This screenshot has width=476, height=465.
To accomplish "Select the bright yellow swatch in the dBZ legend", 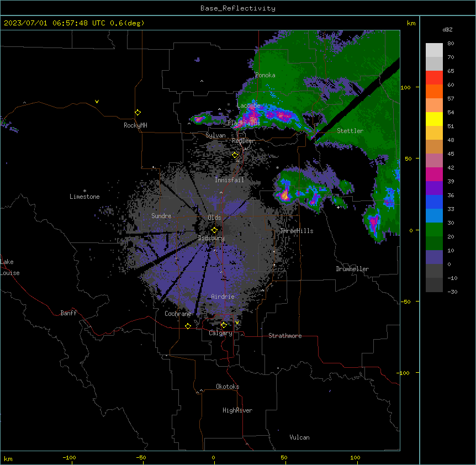I will (x=434, y=119).
